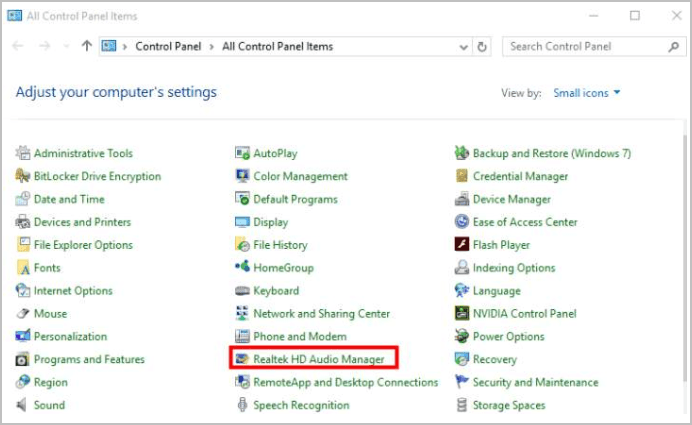Click the Flash Player icon
This screenshot has height=425, width=692.
point(462,245)
